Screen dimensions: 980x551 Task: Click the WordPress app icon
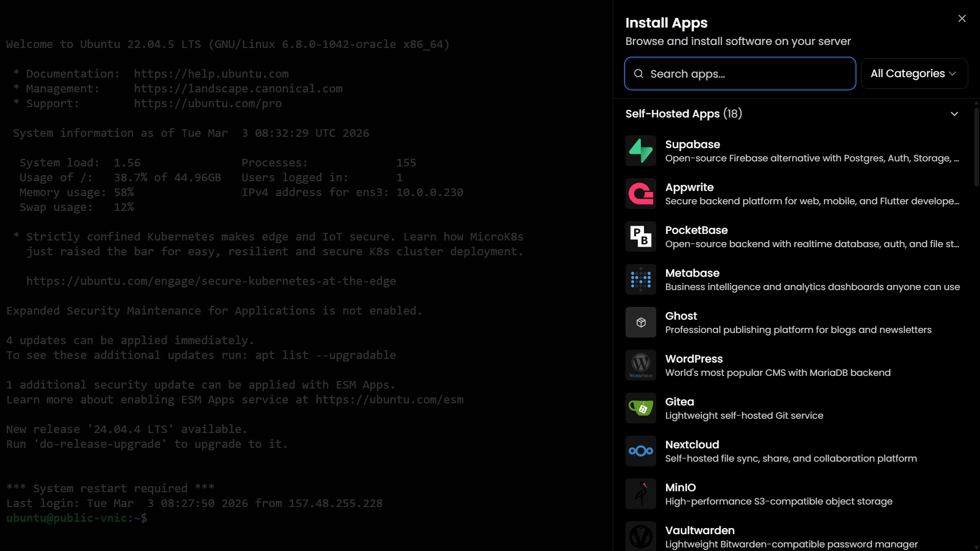point(640,365)
